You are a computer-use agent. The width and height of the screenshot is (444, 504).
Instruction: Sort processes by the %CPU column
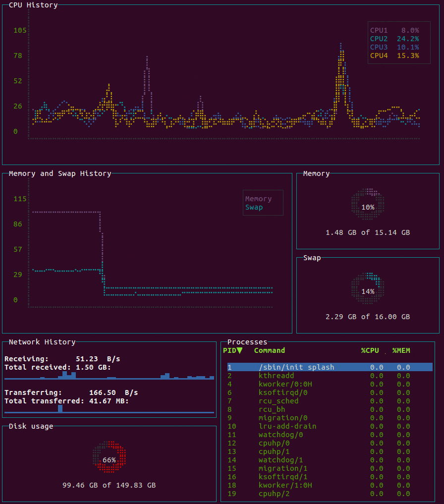point(370,350)
